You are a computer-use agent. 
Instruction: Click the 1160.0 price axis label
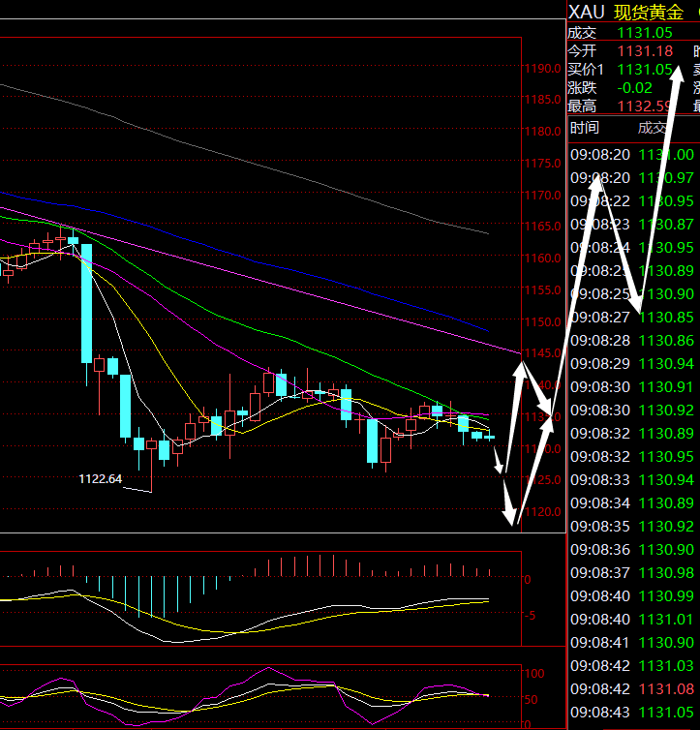(x=543, y=258)
